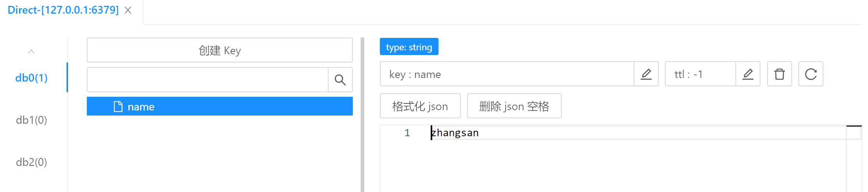Switch to the db1(0) database
868x192 pixels.
coord(31,120)
